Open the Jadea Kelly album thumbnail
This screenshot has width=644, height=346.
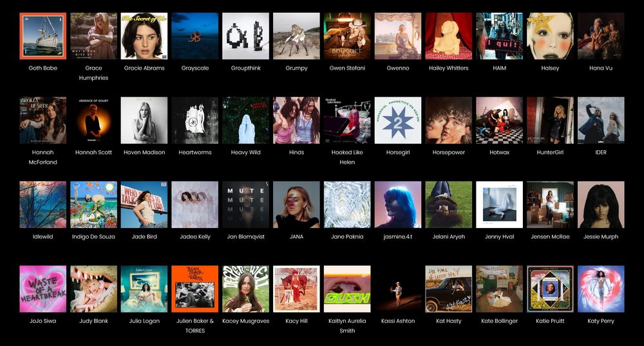coord(195,205)
